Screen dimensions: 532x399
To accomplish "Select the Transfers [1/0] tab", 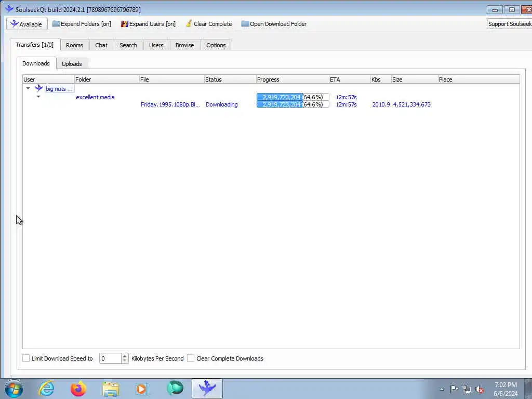I will [35, 45].
